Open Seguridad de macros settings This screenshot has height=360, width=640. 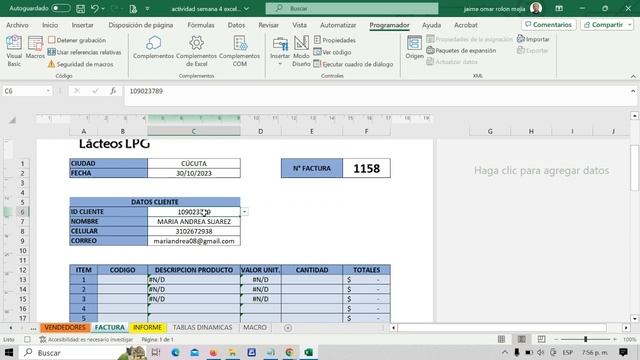[x=80, y=64]
